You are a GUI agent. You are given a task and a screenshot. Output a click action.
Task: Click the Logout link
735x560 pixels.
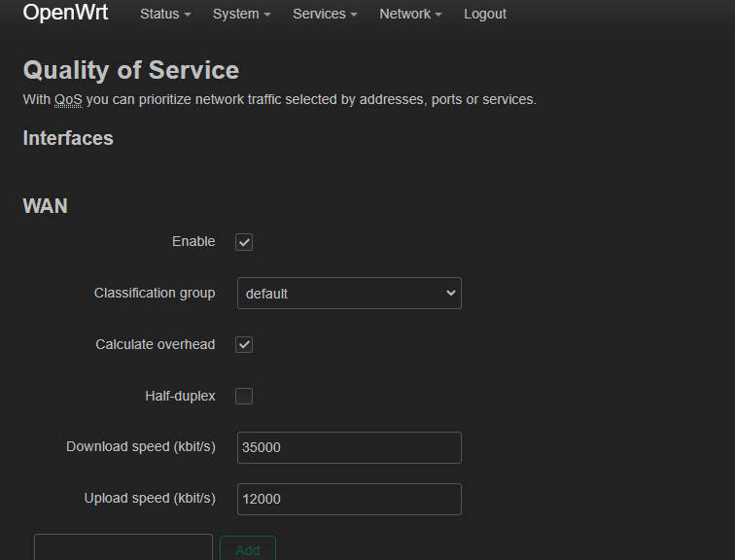[485, 14]
